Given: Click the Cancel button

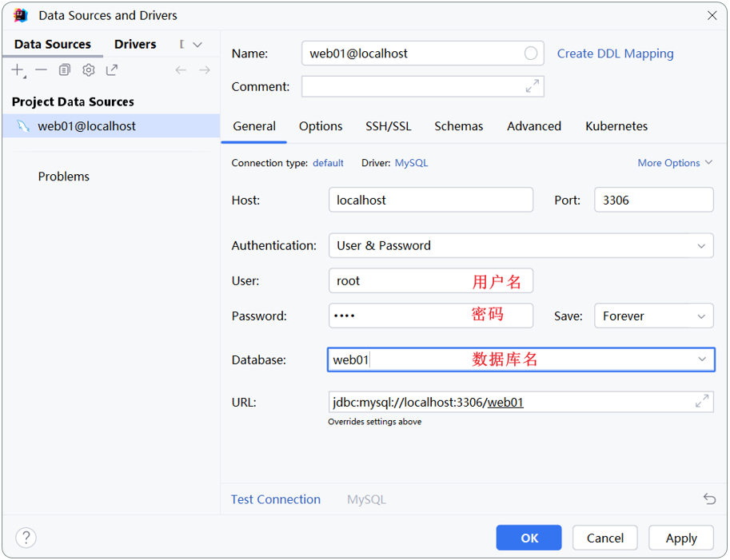Looking at the screenshot, I should 604,538.
